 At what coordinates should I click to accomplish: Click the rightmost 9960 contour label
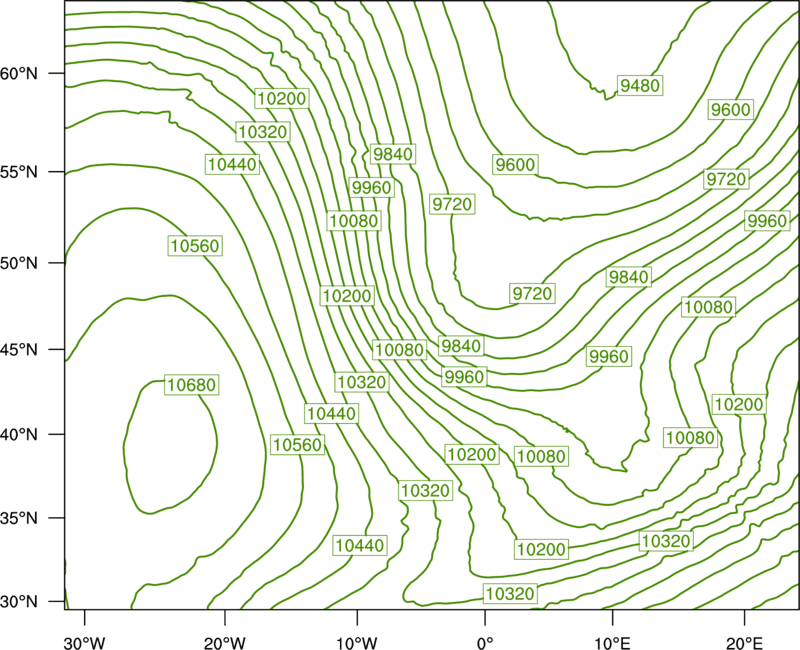pyautogui.click(x=767, y=221)
